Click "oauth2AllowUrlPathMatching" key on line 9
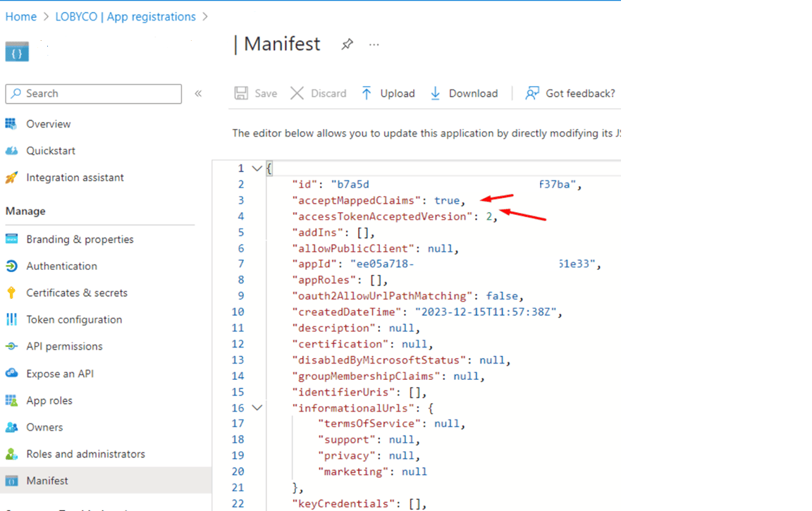 click(382, 296)
